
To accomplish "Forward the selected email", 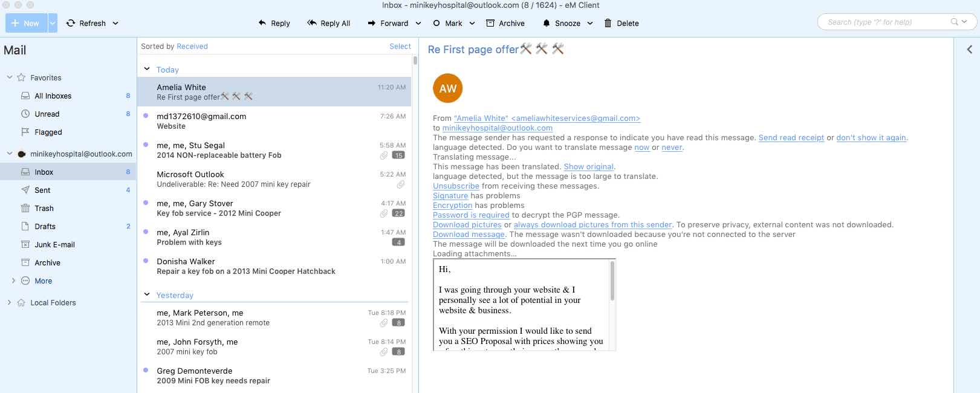I will [x=388, y=23].
